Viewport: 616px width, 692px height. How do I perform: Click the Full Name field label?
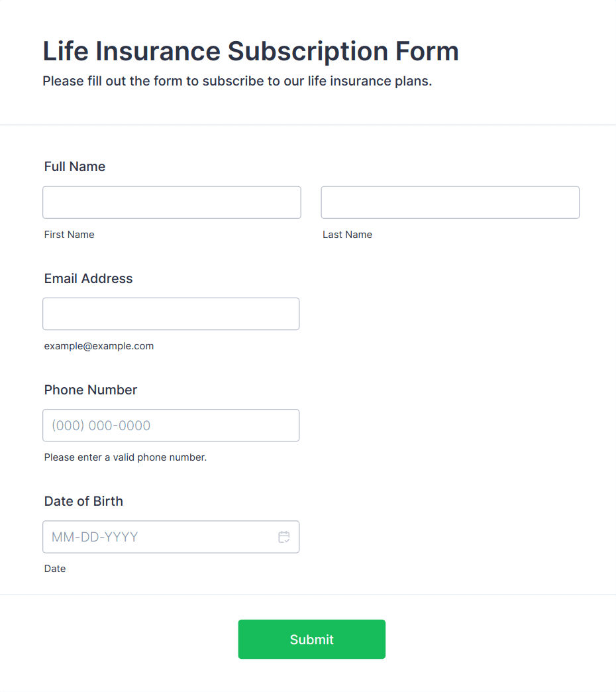click(x=75, y=166)
